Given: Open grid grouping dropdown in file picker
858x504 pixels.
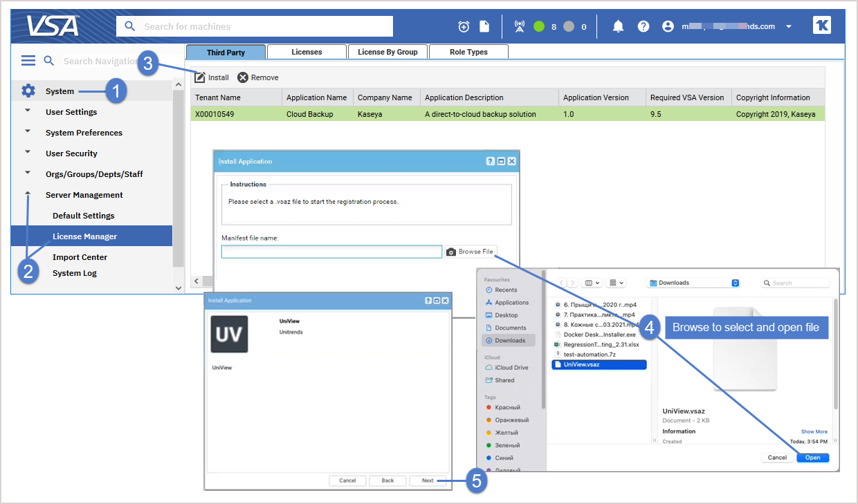Looking at the screenshot, I should [x=615, y=283].
